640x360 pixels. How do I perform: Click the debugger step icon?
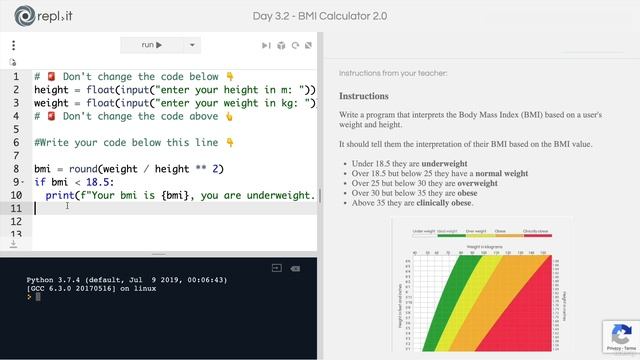tap(266, 45)
